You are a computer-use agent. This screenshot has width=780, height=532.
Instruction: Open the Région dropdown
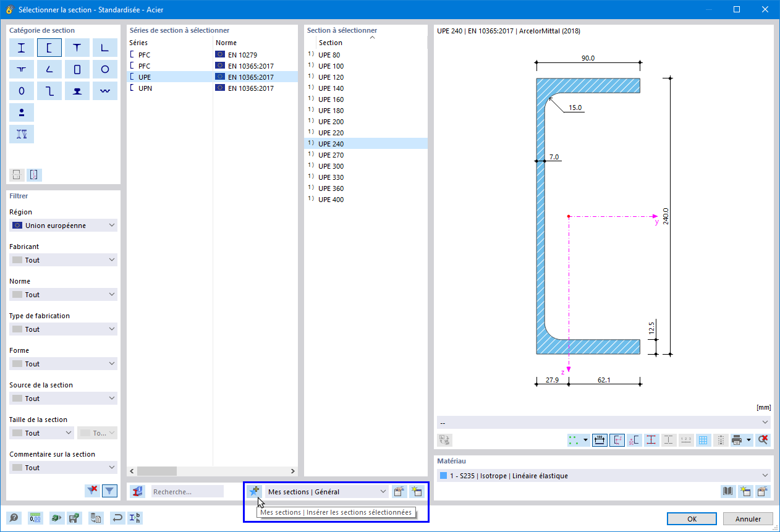[63, 226]
